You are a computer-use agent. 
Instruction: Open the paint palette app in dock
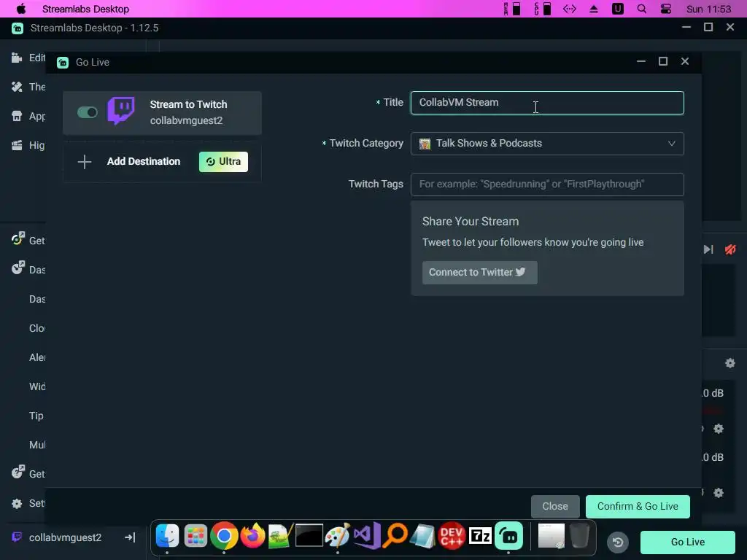[337, 536]
